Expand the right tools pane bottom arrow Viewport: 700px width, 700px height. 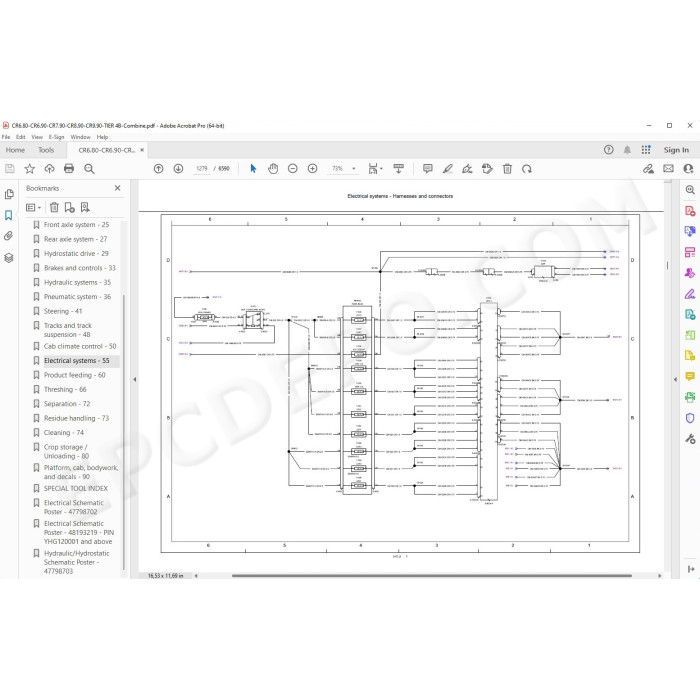click(x=691, y=569)
